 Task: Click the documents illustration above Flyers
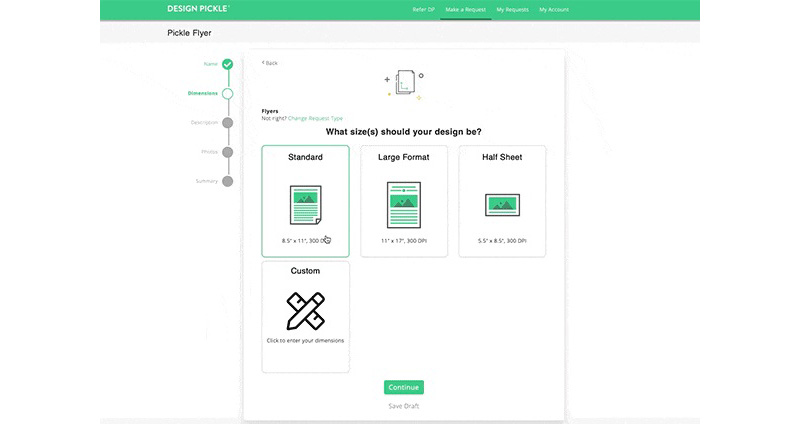(404, 84)
